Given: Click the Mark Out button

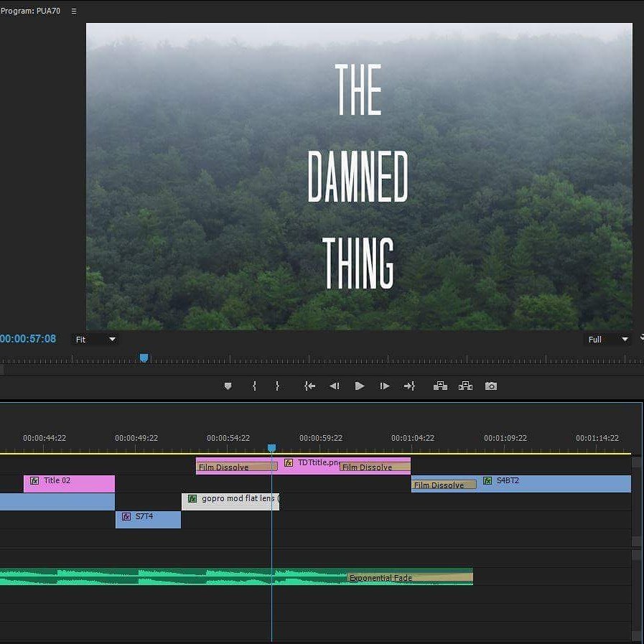Looking at the screenshot, I should click(x=277, y=386).
